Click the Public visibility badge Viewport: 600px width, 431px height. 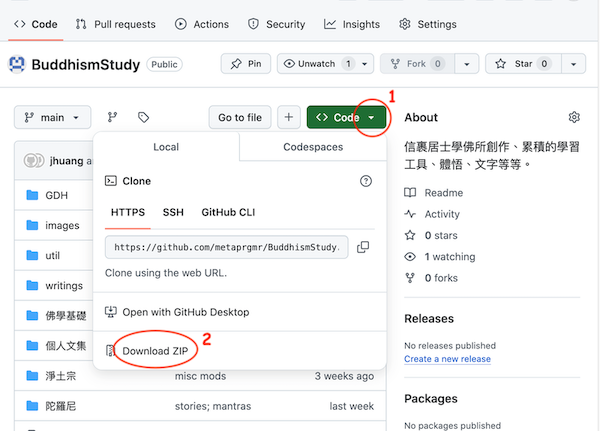164,64
